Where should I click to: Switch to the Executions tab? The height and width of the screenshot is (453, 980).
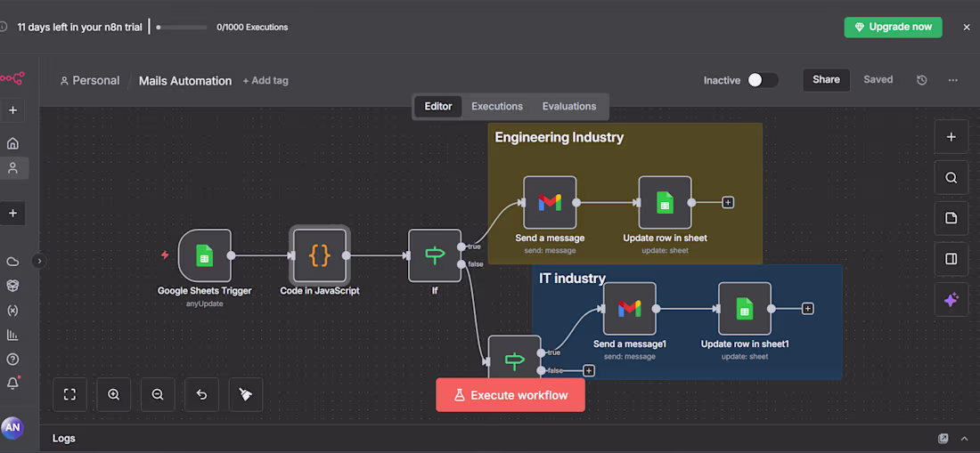tap(497, 106)
